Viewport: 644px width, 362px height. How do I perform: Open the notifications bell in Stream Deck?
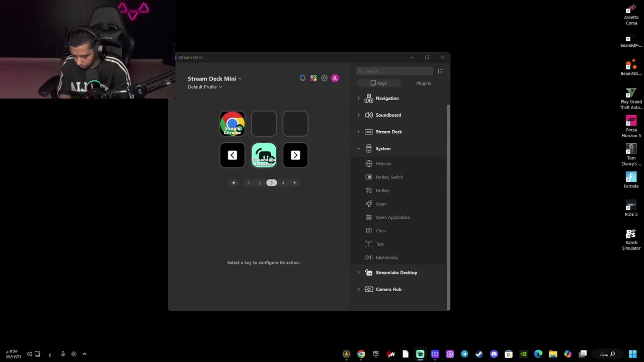(302, 78)
